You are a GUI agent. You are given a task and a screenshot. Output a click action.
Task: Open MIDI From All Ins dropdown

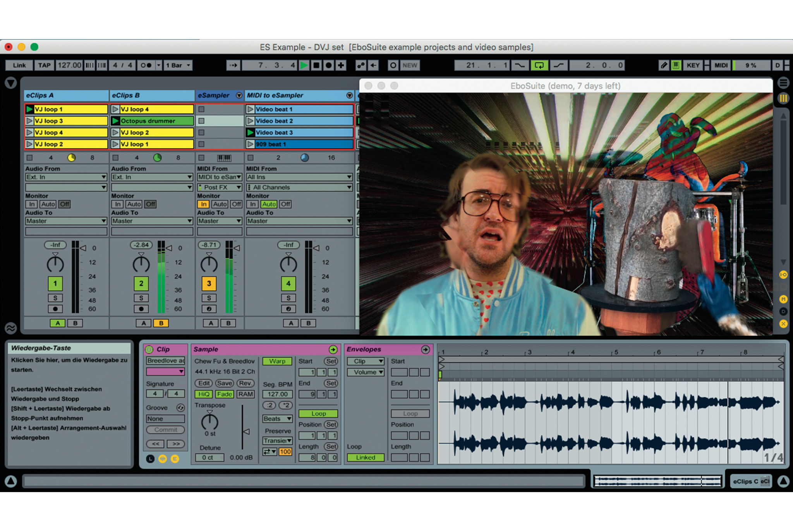(299, 177)
